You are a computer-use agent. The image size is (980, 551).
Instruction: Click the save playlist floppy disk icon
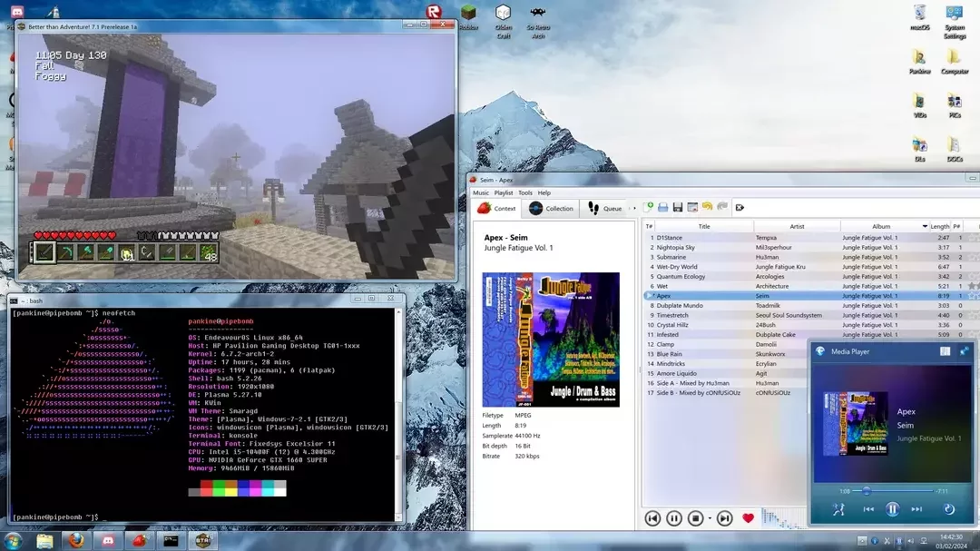[678, 207]
